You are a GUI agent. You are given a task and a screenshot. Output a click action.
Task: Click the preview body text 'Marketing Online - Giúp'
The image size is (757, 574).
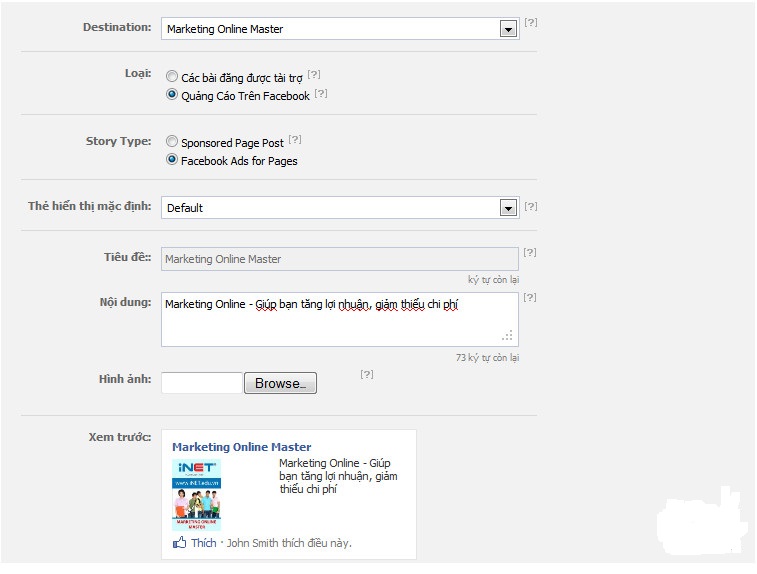(x=335, y=463)
